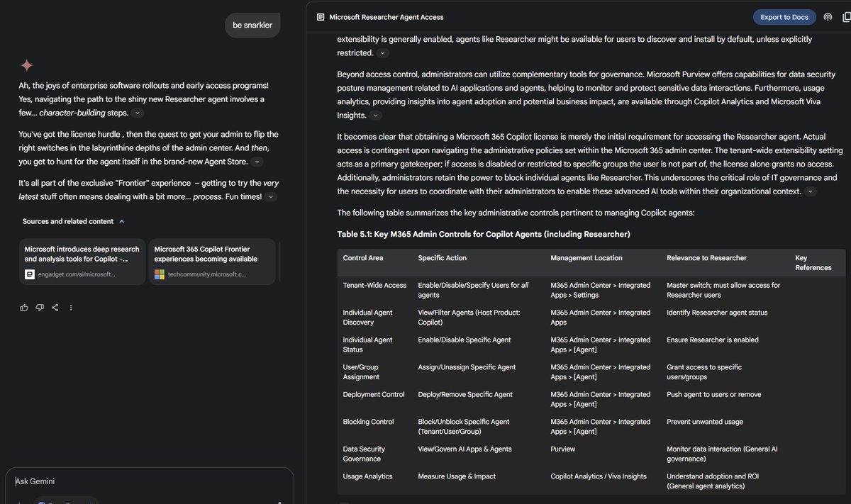The height and width of the screenshot is (504, 851).
Task: Expand citation chevron after 'Fun times!'
Action: click(272, 197)
